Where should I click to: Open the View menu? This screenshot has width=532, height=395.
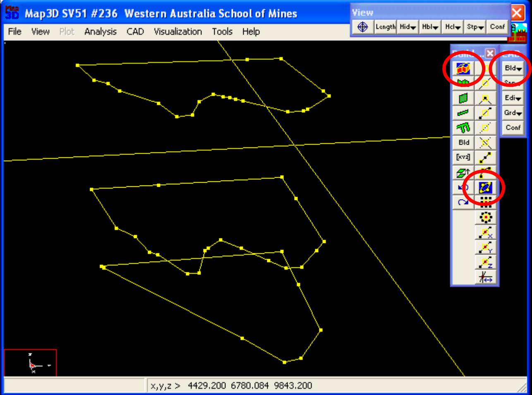[41, 31]
